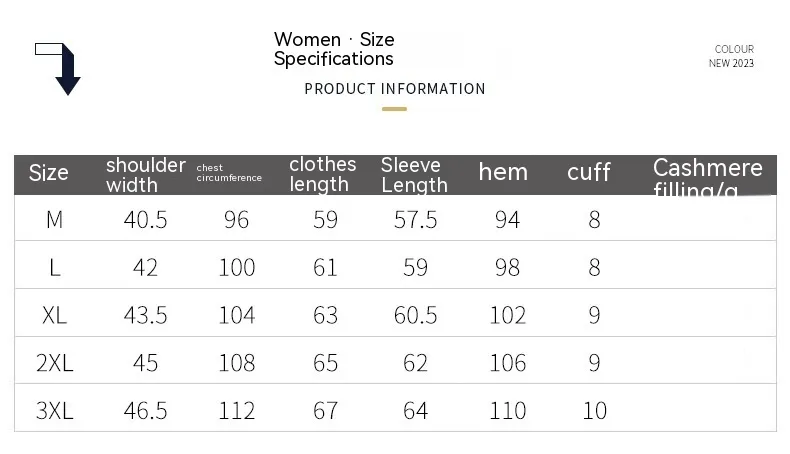790x454 pixels.
Task: Select the Size column header
Action: [x=49, y=173]
